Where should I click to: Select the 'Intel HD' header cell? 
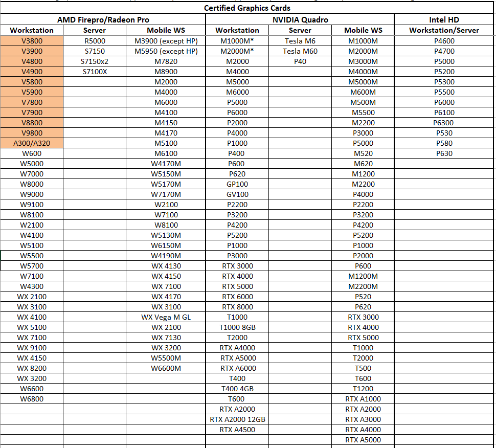point(444,19)
